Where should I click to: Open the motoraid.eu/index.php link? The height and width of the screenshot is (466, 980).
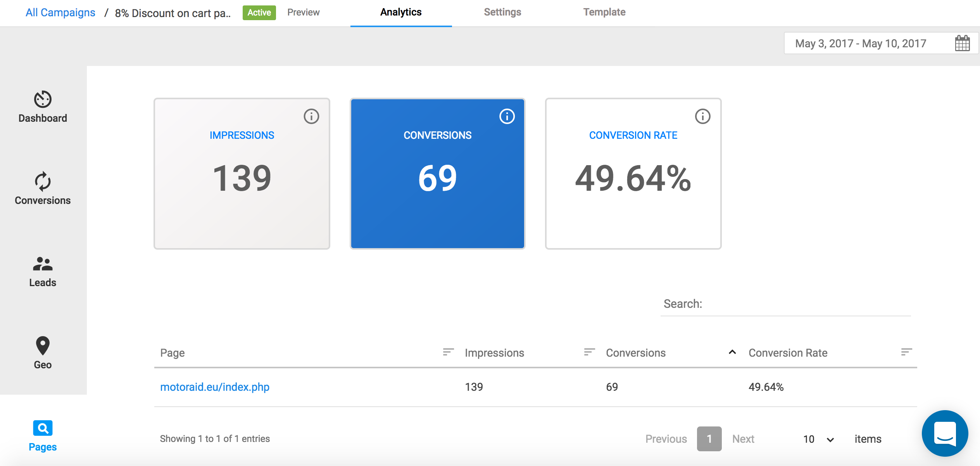click(215, 387)
